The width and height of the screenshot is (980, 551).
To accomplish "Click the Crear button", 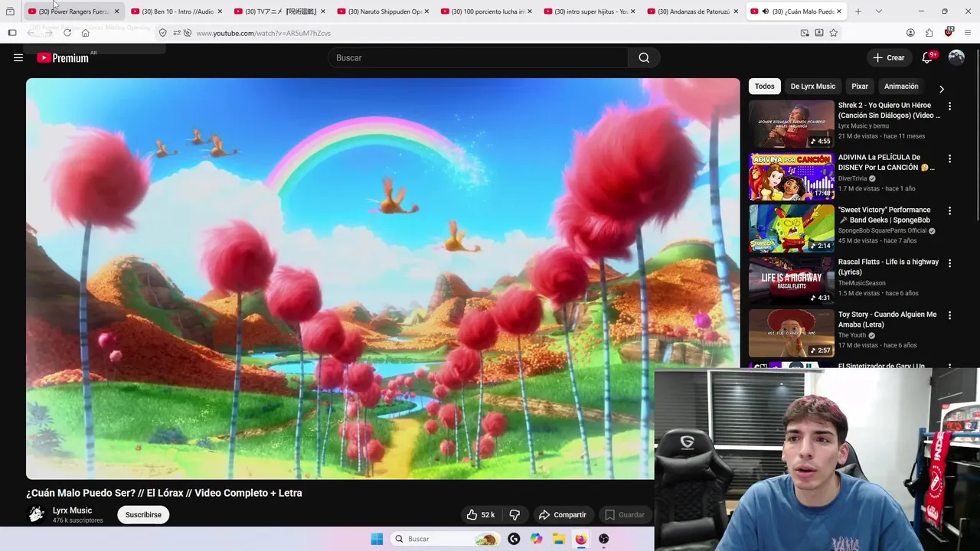I will 889,57.
